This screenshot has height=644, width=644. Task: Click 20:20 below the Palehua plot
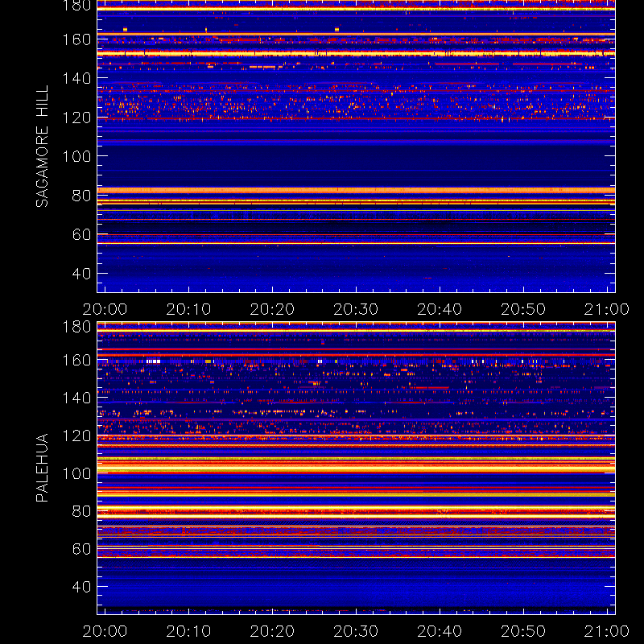(x=272, y=631)
